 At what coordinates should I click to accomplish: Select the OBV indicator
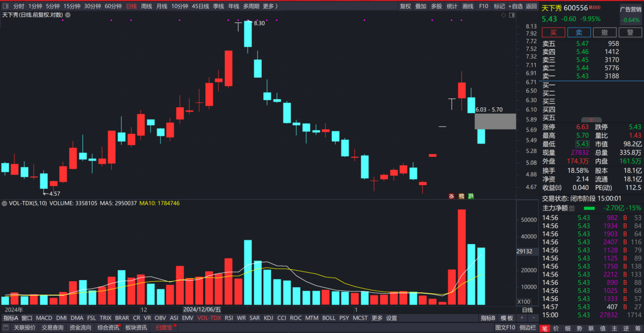click(160, 318)
